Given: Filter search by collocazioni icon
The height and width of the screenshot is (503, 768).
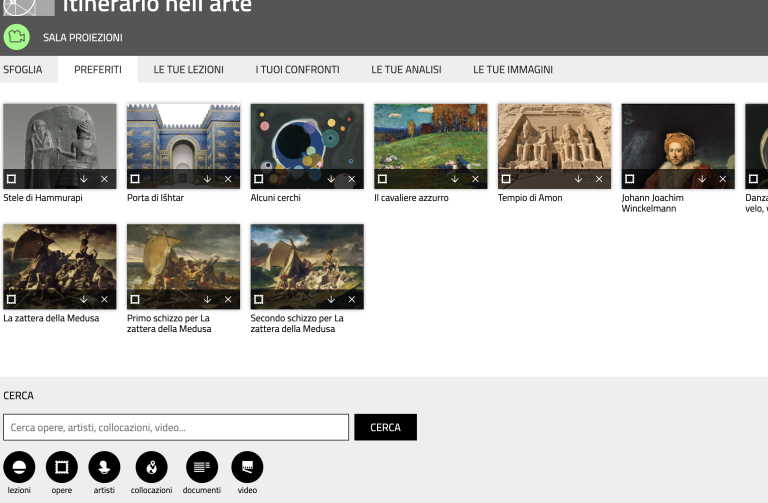Looking at the screenshot, I should coord(151,467).
